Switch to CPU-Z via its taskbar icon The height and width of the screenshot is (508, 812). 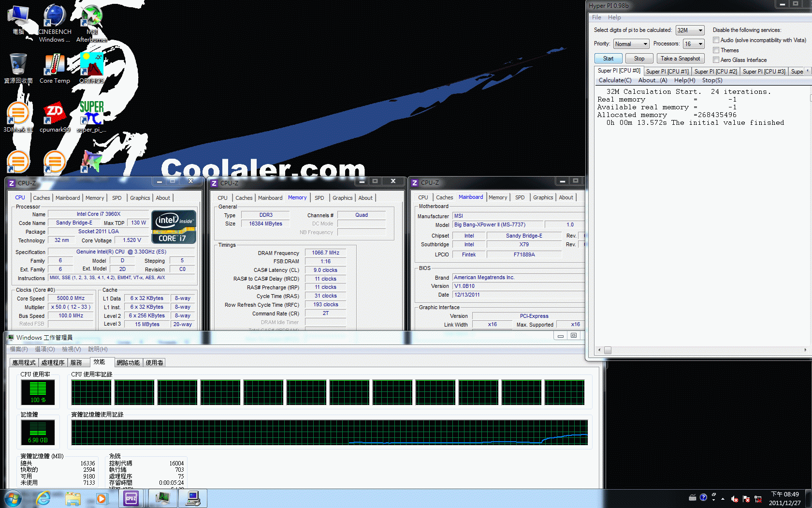tap(131, 498)
